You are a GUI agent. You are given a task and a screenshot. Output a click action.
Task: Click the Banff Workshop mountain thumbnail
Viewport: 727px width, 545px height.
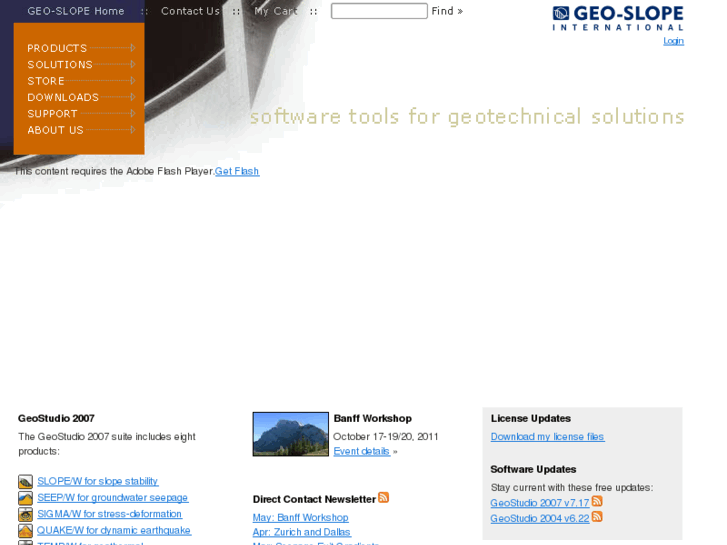pyautogui.click(x=291, y=434)
